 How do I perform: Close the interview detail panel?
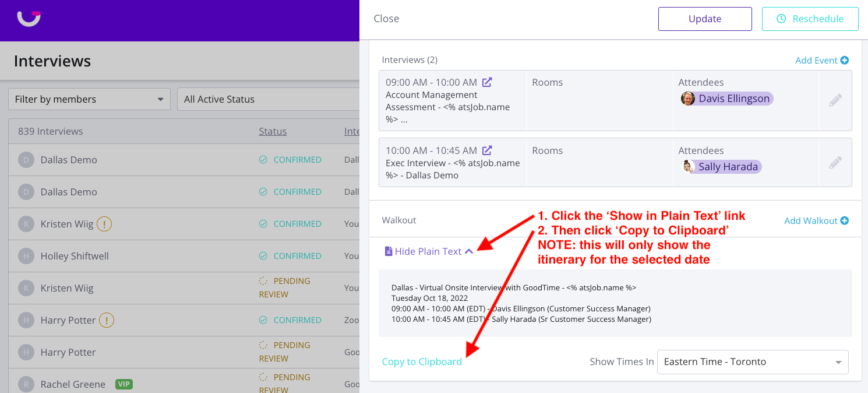tap(386, 19)
